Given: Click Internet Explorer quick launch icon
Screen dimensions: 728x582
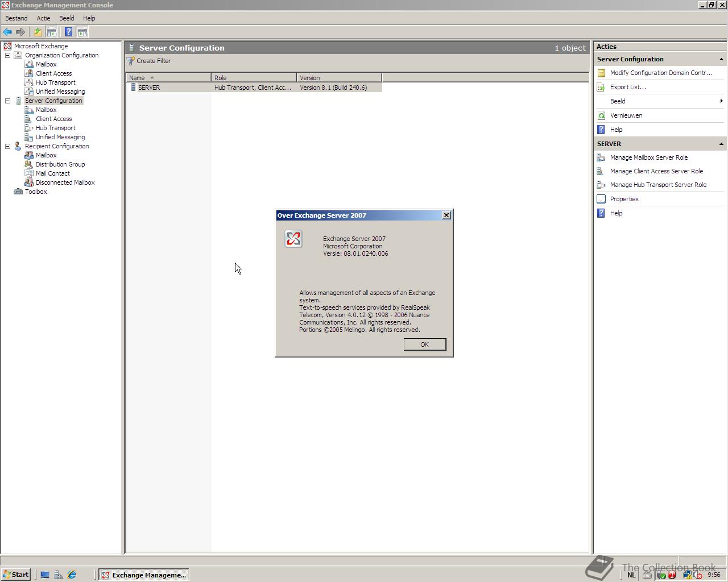Looking at the screenshot, I should (72, 575).
